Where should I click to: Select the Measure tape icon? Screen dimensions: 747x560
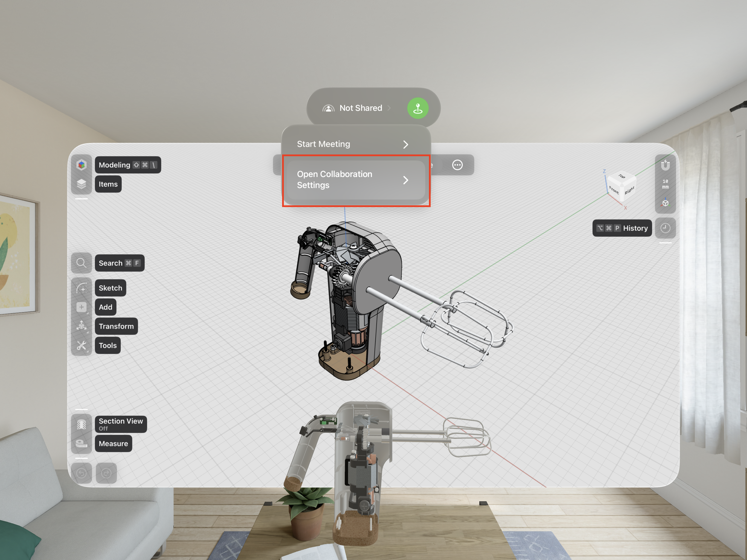pos(81,444)
